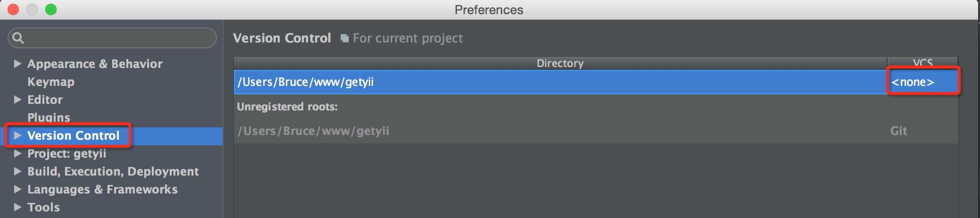Expand the Appearance & Behavior section
The height and width of the screenshot is (218, 980).
tap(17, 64)
